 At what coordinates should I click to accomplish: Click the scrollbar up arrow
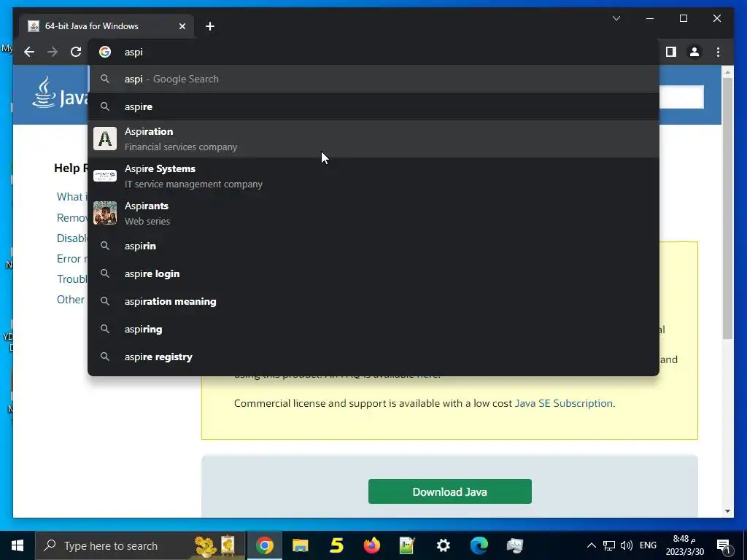[x=727, y=72]
